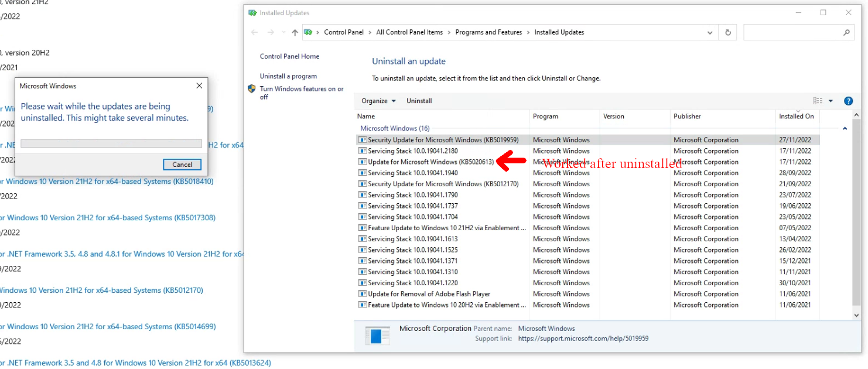
Task: Click the search magnifier icon
Action: (846, 33)
